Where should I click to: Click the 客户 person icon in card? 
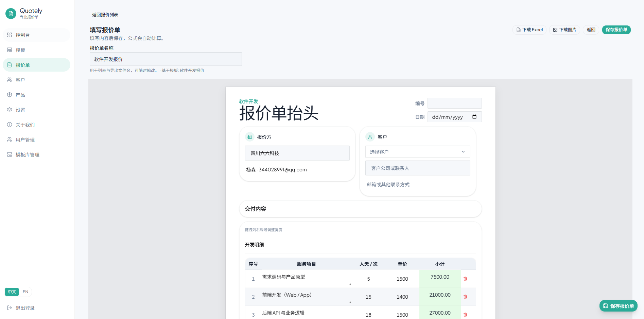click(x=370, y=137)
